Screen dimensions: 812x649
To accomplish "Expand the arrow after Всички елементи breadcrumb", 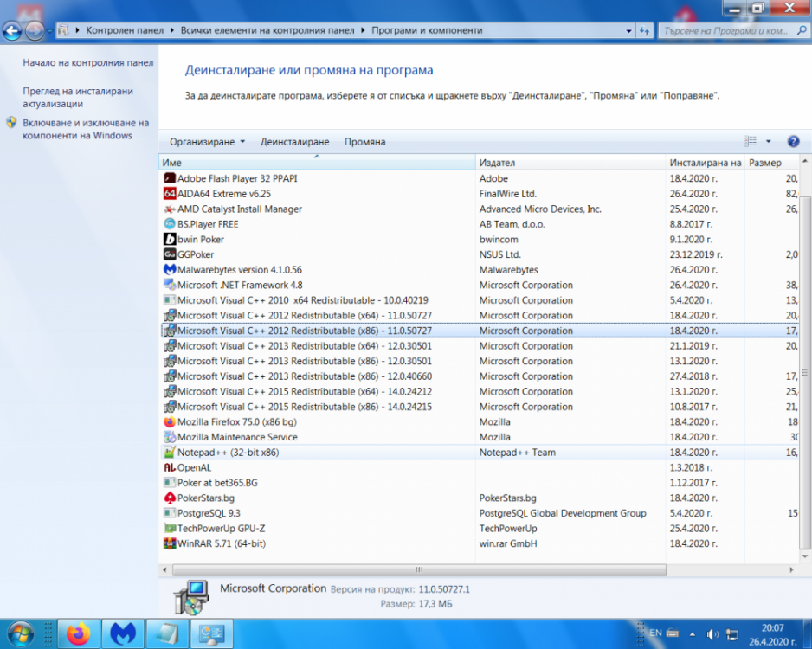I will [363, 30].
